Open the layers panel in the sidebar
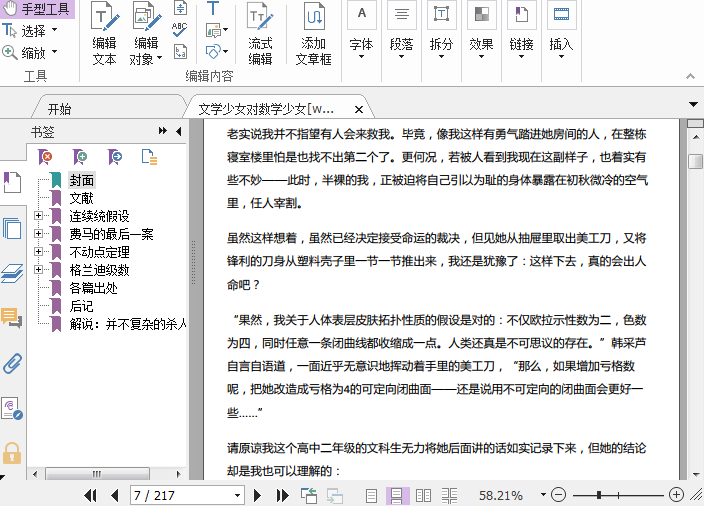 12,273
